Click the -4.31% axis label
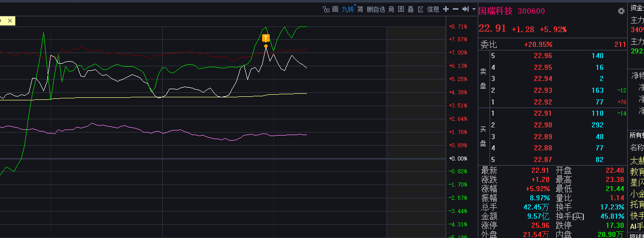644x238 pixels. (458, 224)
